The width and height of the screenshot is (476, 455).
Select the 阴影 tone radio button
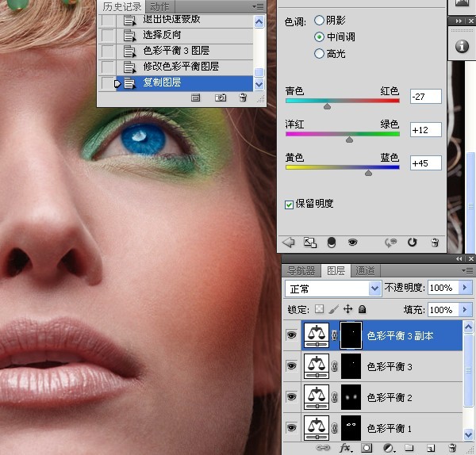click(x=319, y=21)
